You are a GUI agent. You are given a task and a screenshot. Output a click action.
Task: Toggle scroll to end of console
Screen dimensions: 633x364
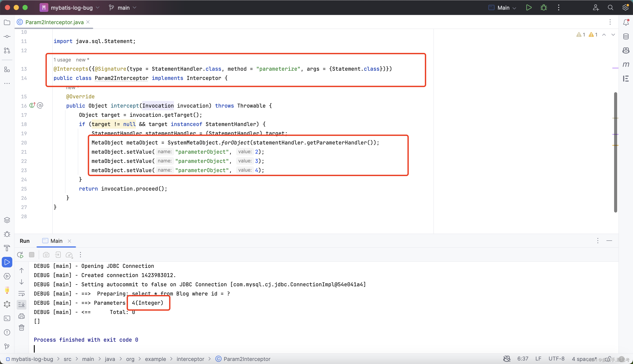(x=22, y=305)
